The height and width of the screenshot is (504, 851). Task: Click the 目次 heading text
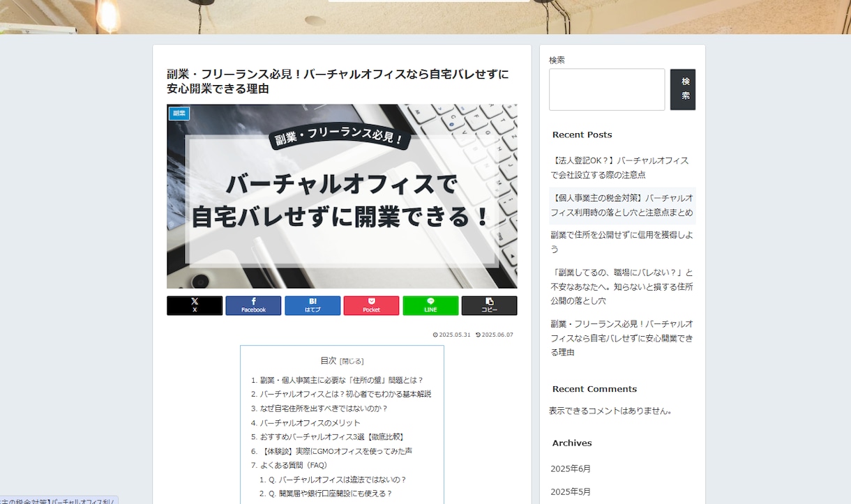click(329, 360)
